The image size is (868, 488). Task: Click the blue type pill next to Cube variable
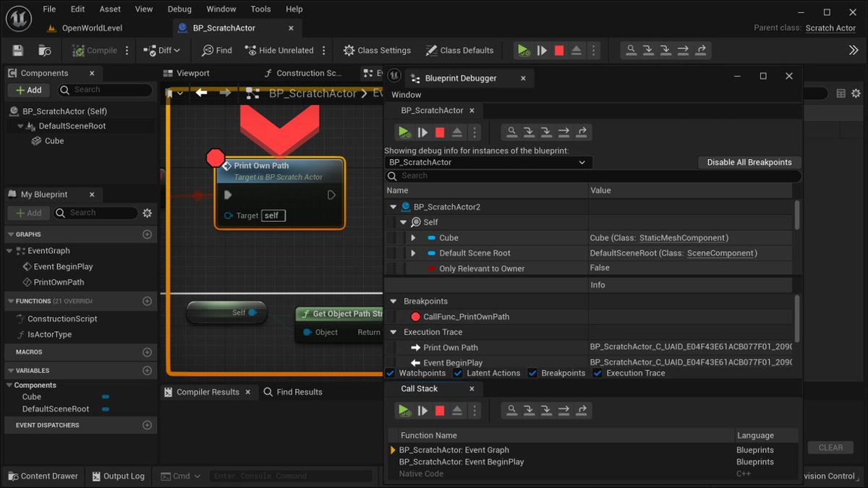tap(106, 397)
